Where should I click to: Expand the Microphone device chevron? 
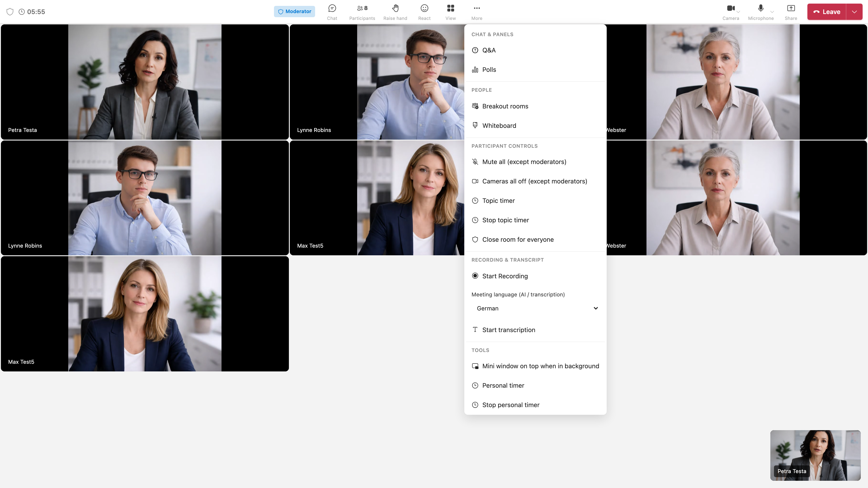[772, 12]
